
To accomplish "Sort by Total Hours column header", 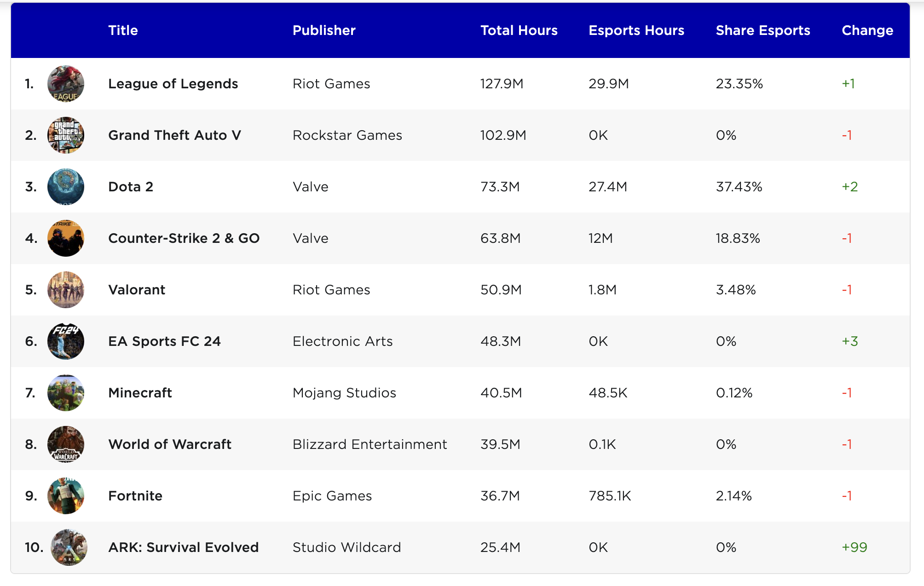I will [x=519, y=30].
